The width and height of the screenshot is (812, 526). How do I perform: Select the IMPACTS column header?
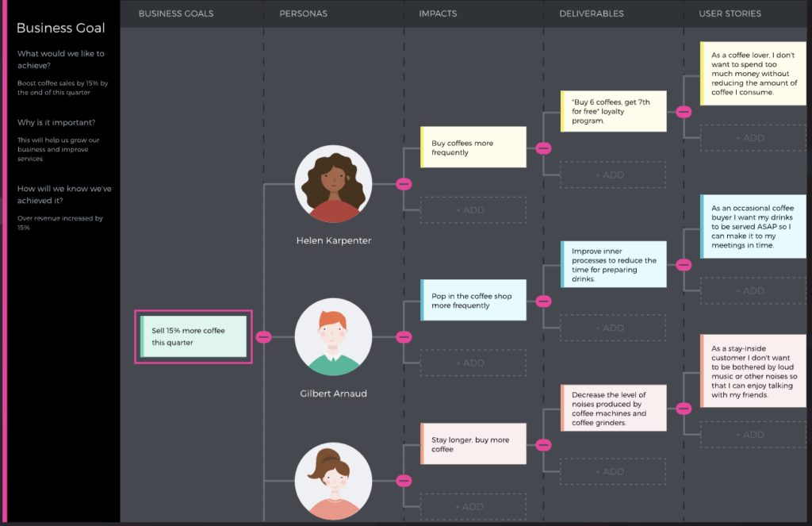coord(438,13)
